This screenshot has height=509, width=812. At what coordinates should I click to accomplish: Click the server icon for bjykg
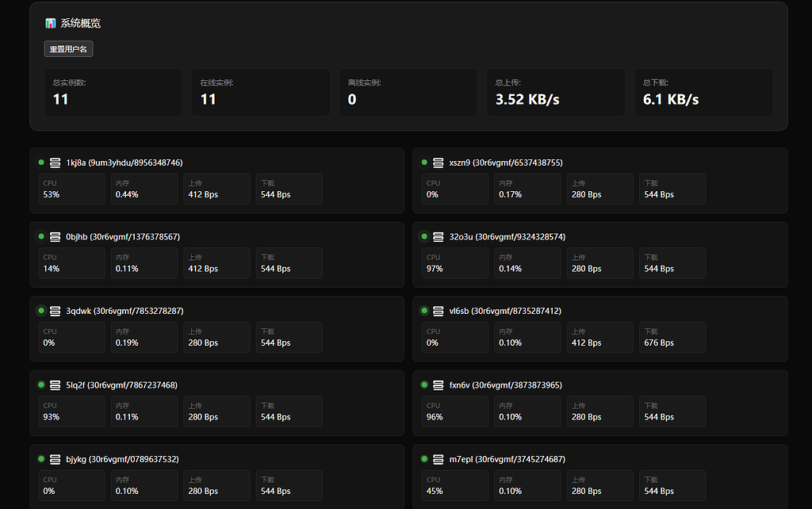pos(55,459)
